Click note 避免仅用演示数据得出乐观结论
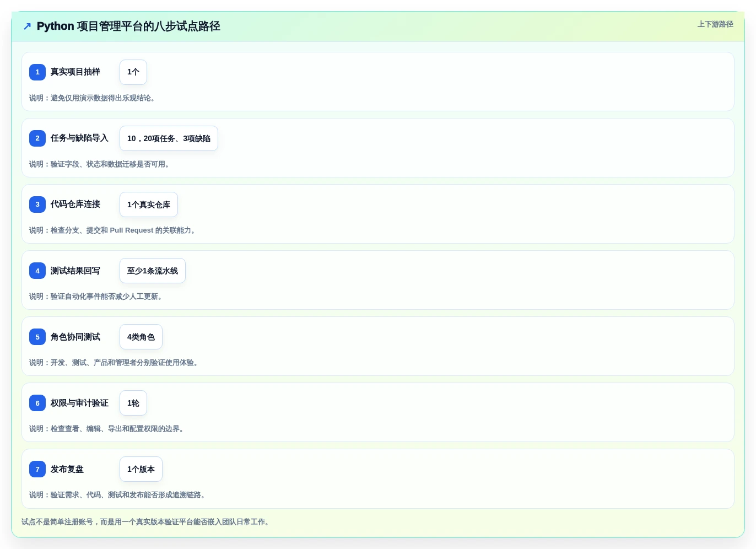 coord(93,98)
